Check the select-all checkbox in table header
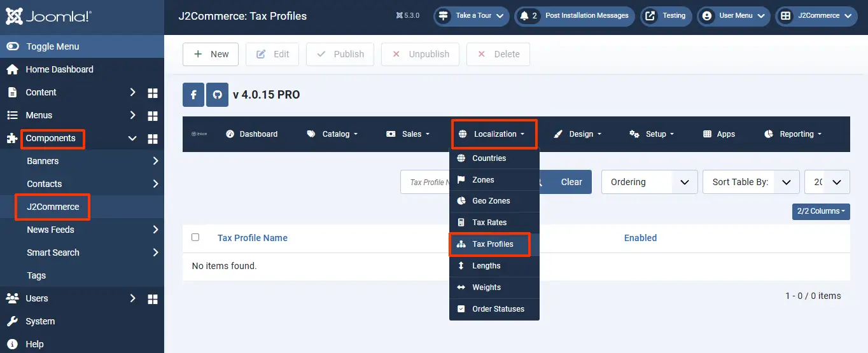 click(x=195, y=237)
